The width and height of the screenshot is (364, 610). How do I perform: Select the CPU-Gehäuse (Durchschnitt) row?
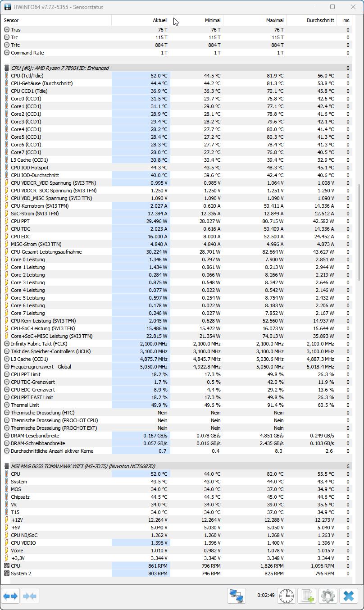[177, 83]
